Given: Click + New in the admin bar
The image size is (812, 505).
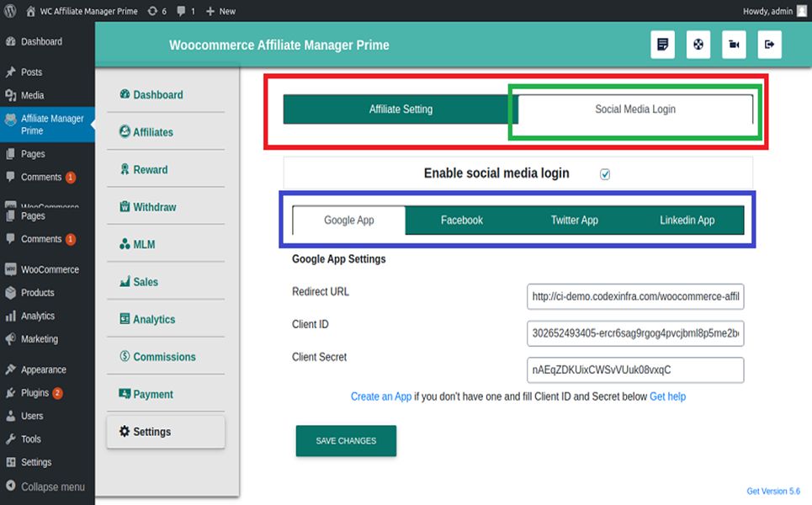Looking at the screenshot, I should (220, 11).
